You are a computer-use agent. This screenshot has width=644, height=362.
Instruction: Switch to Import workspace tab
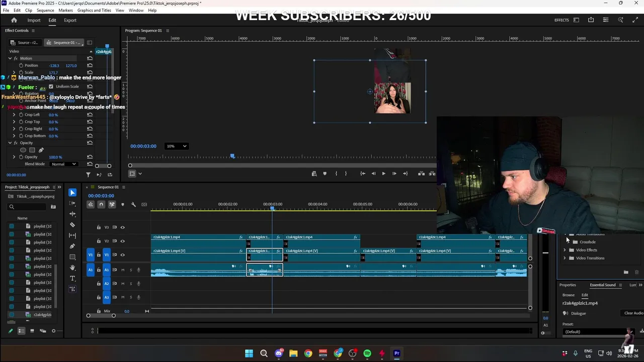(x=34, y=20)
